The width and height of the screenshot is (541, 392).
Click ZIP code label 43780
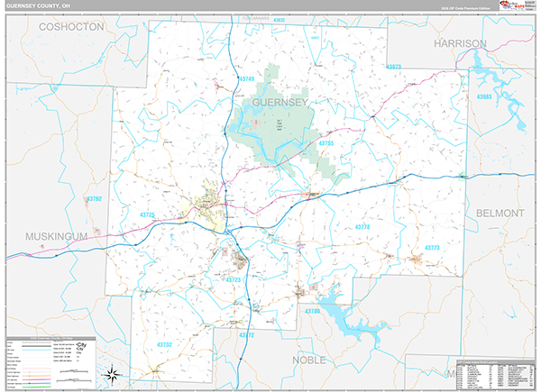click(x=312, y=311)
